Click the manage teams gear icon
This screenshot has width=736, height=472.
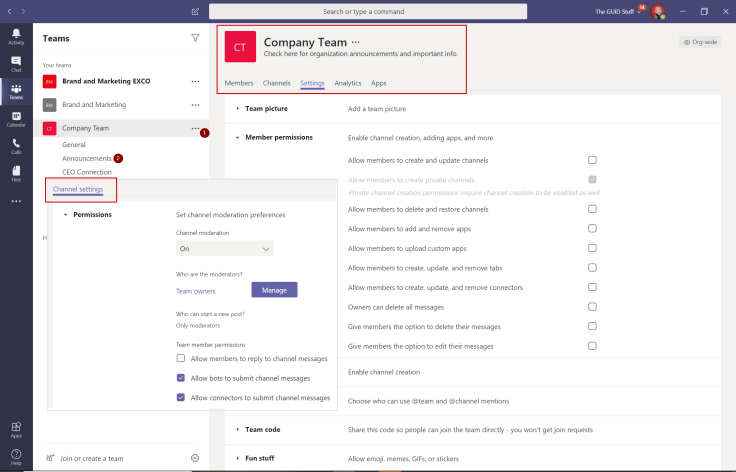coord(195,458)
